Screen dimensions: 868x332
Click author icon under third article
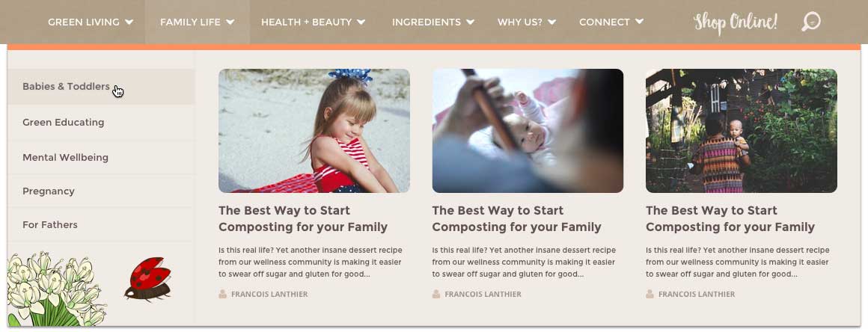click(x=650, y=294)
